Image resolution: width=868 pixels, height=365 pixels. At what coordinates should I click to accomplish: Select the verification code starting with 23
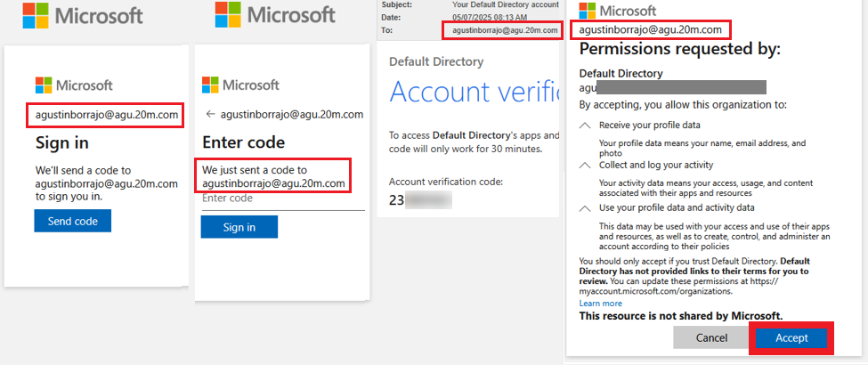pyautogui.click(x=421, y=200)
